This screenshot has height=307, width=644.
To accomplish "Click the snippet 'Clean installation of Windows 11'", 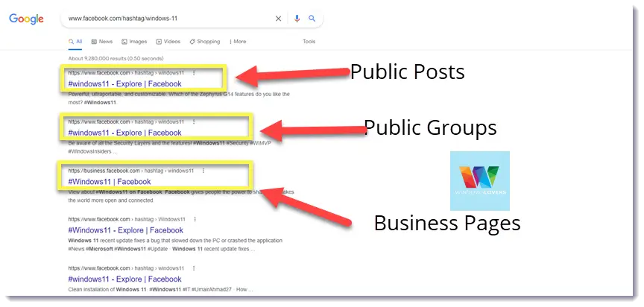I will pos(160,289).
